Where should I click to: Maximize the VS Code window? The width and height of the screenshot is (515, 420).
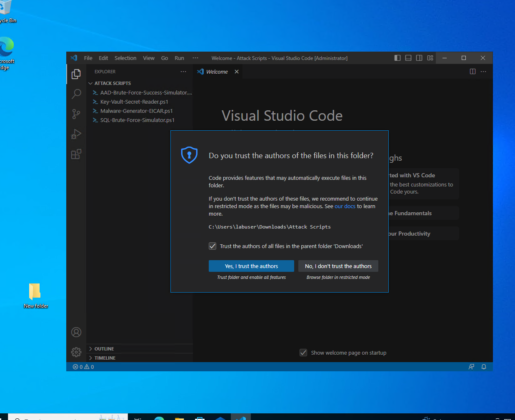point(464,58)
